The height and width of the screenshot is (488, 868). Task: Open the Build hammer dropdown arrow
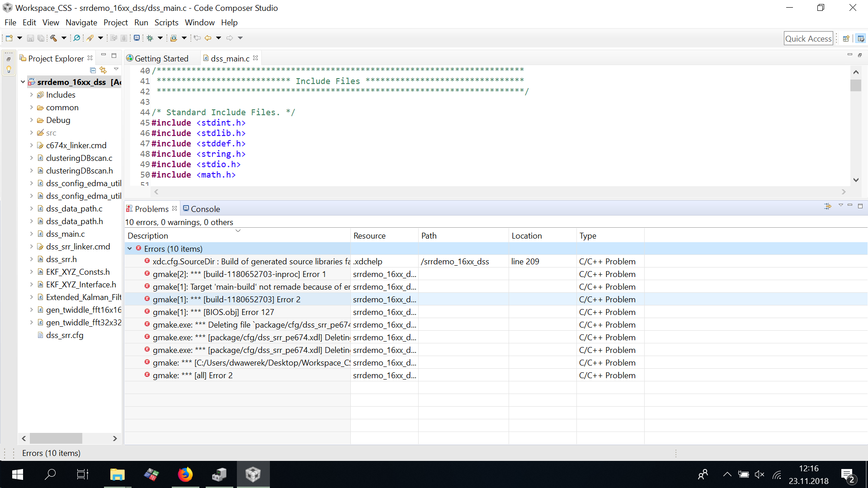(64, 38)
